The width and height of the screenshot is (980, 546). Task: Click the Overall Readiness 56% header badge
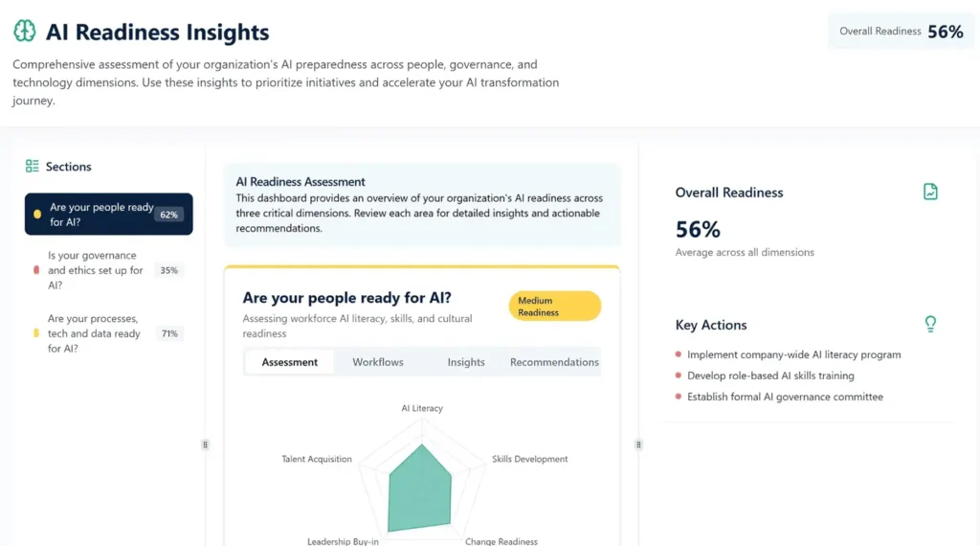(900, 32)
